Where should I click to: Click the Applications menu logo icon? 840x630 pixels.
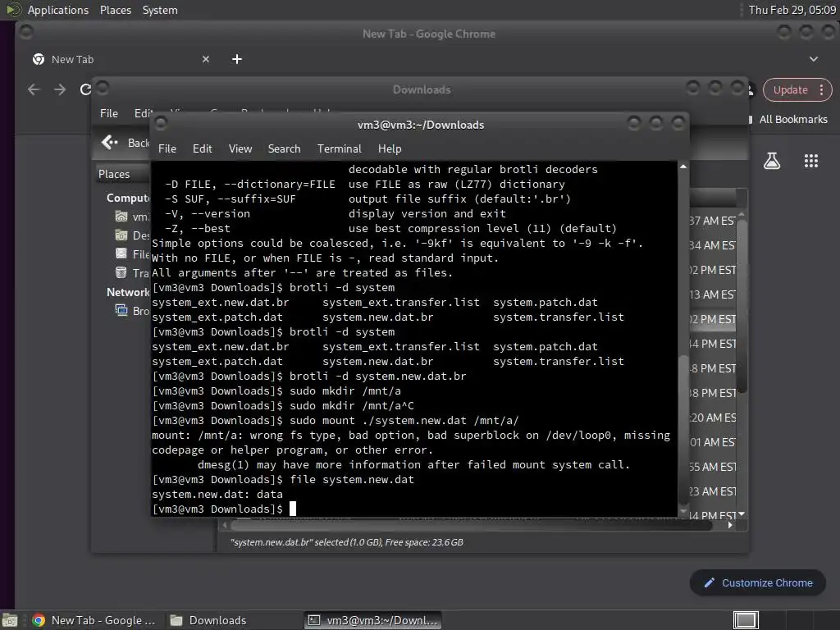[13, 10]
